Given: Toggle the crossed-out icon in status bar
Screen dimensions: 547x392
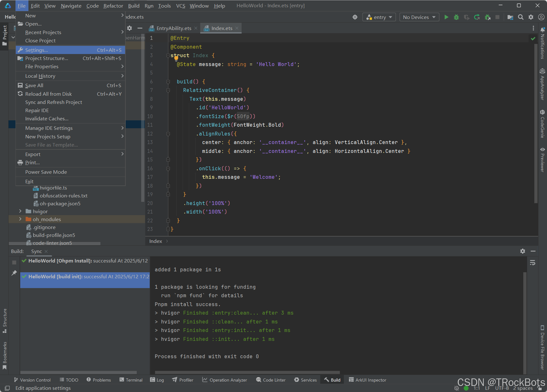Looking at the screenshot, I should tap(456, 388).
